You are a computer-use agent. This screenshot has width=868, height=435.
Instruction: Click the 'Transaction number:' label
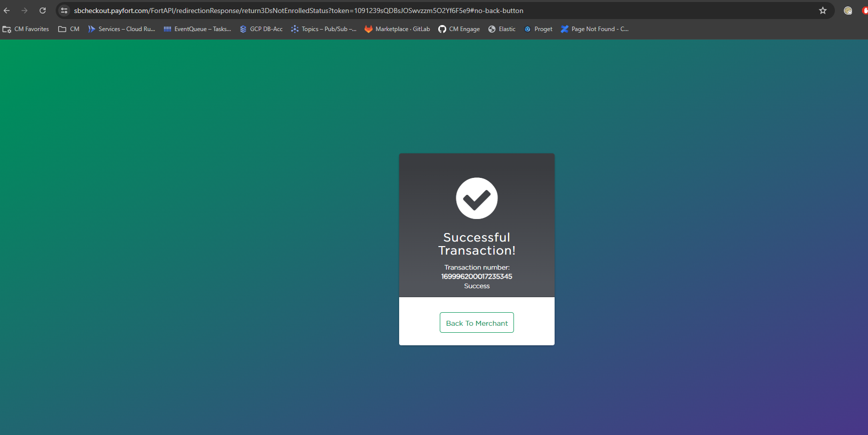(477, 268)
